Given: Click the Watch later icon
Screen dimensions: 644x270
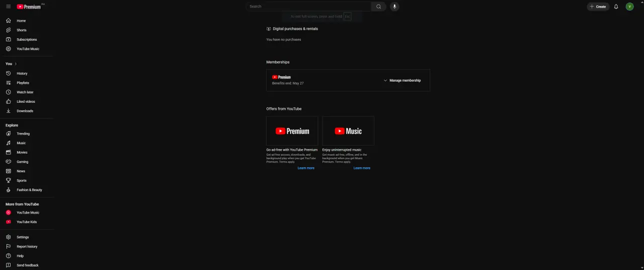Looking at the screenshot, I should click(8, 92).
